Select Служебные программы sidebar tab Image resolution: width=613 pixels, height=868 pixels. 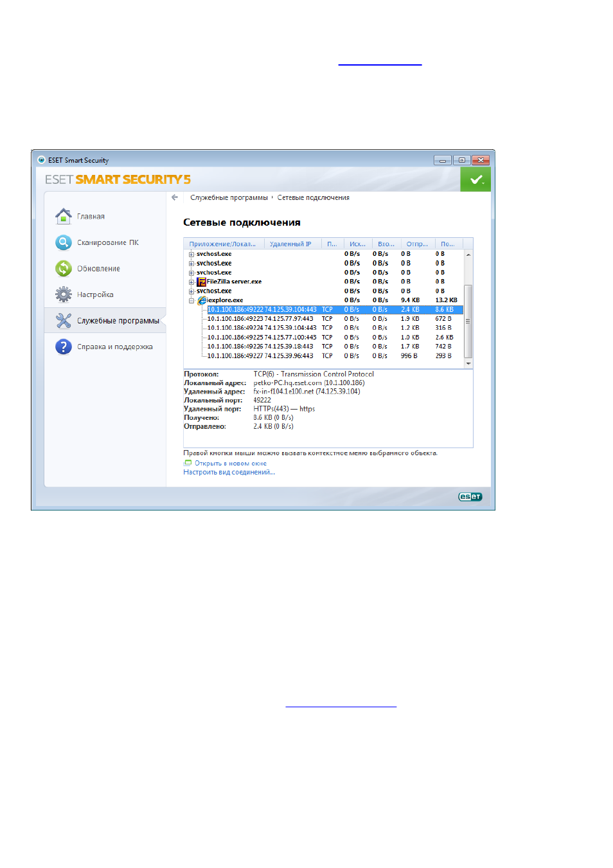coord(105,320)
